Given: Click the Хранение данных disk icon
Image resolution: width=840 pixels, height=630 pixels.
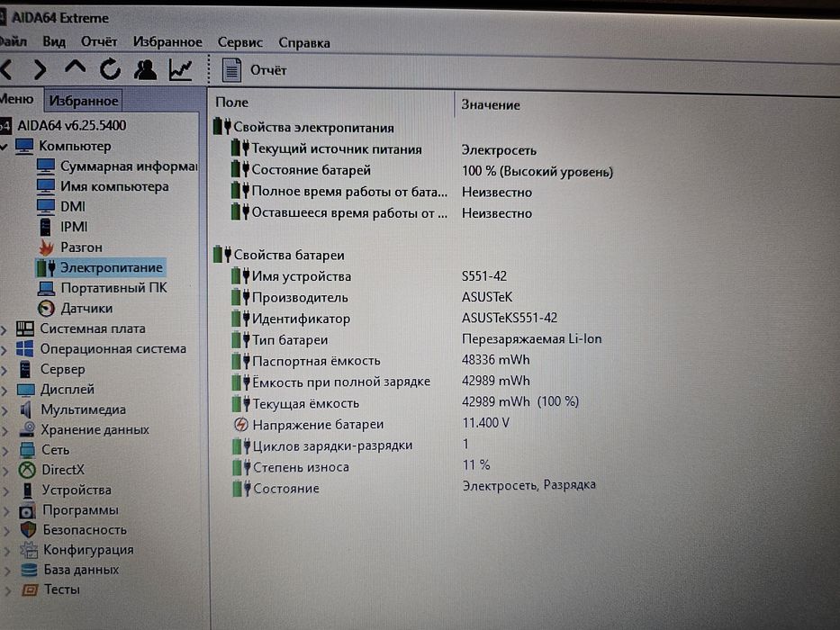Looking at the screenshot, I should pyautogui.click(x=27, y=429).
